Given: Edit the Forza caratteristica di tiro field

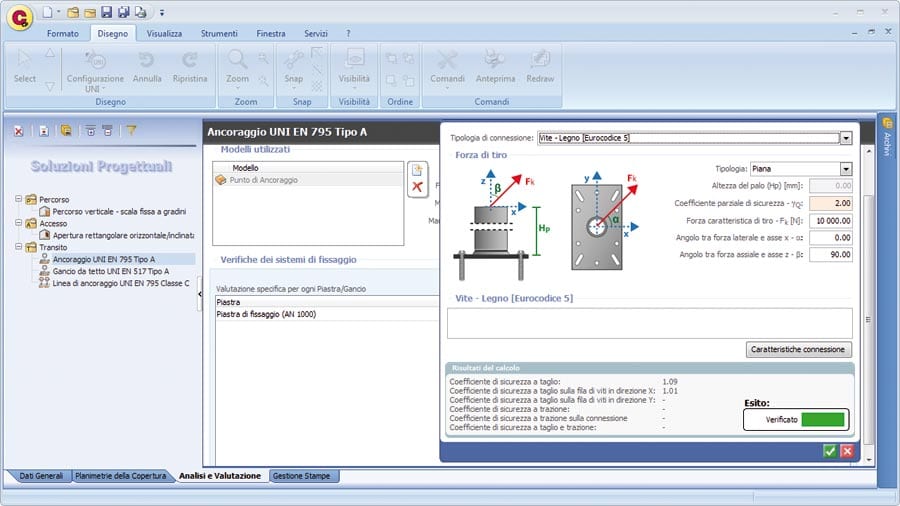Looking at the screenshot, I should [x=831, y=221].
